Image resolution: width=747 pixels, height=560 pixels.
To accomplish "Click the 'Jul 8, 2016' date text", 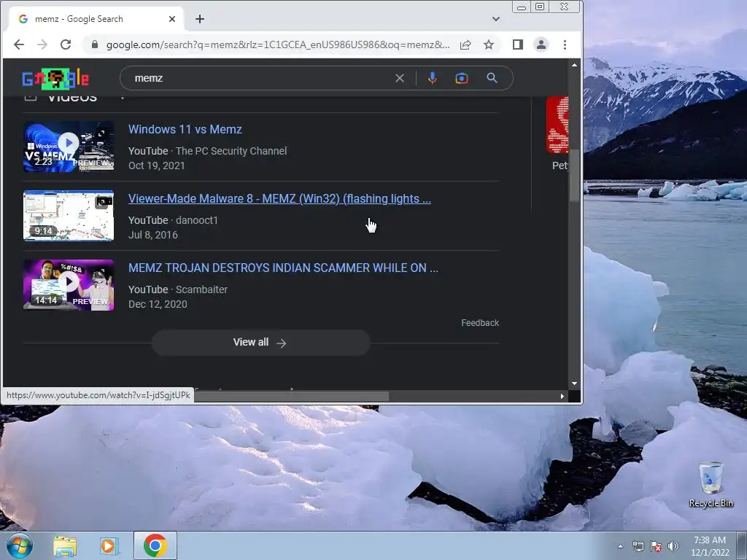I will 153,235.
